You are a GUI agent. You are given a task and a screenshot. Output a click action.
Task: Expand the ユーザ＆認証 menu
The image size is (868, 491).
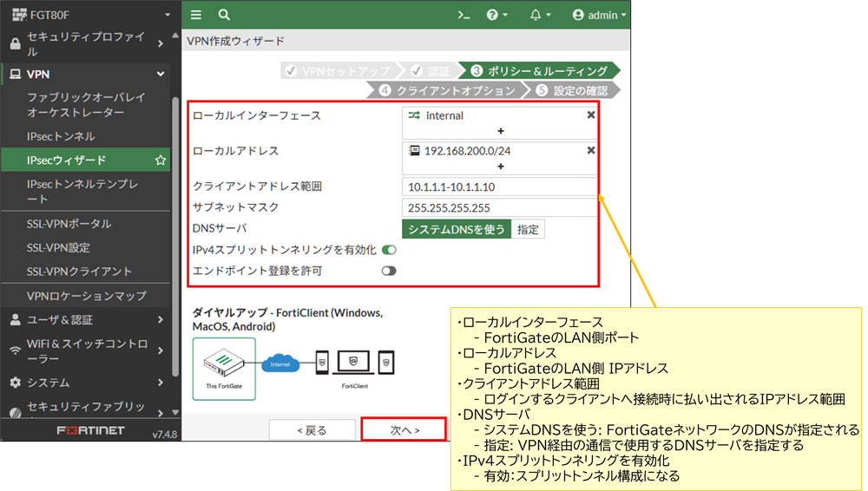coord(161,319)
